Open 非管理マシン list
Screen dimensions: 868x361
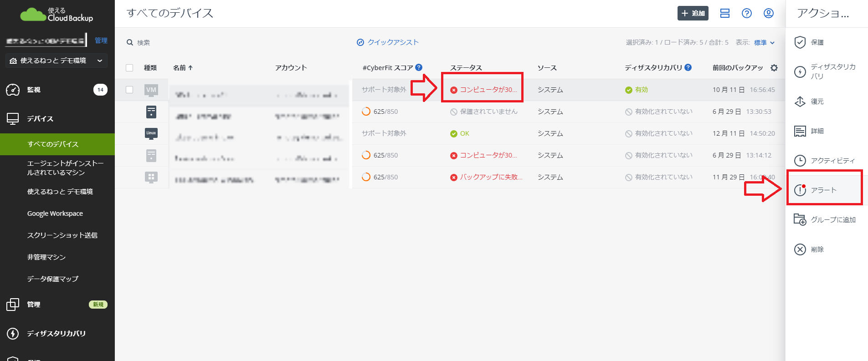[x=46, y=257]
